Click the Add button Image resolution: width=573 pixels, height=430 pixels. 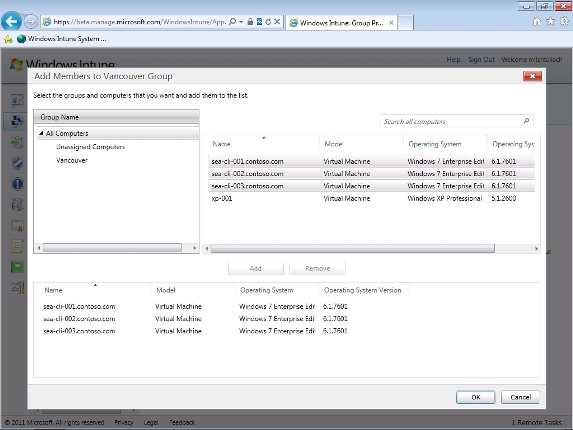pos(255,269)
